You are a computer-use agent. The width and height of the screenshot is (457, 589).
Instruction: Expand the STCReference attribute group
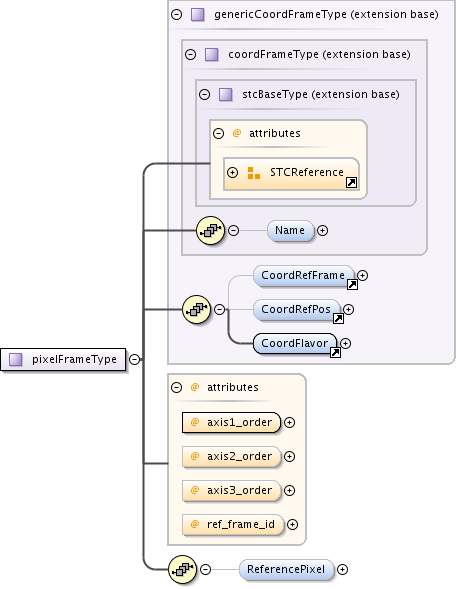(232, 172)
